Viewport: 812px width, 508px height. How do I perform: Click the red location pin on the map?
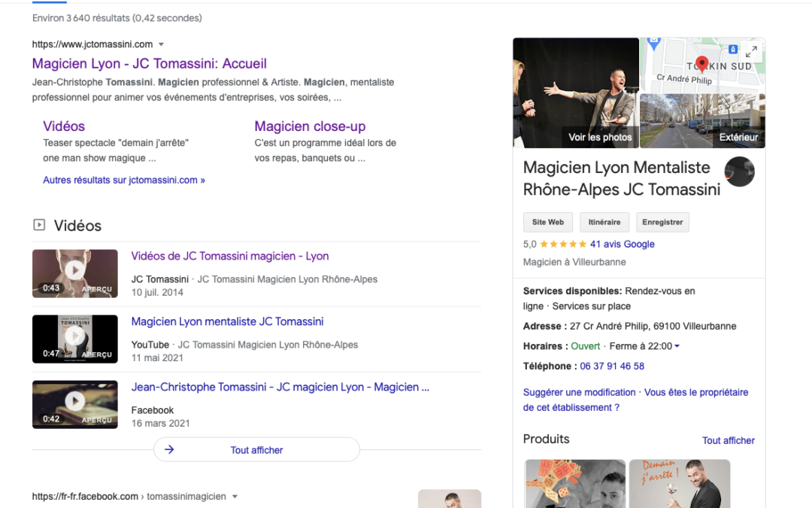click(701, 64)
